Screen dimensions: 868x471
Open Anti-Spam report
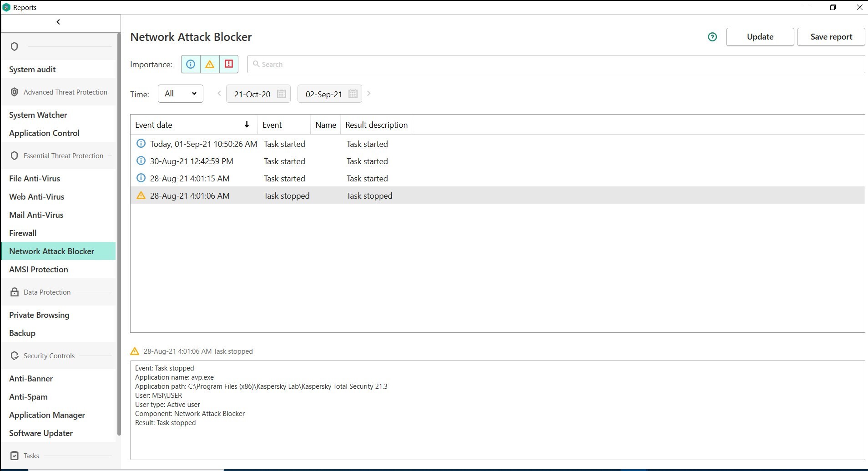pyautogui.click(x=58, y=396)
